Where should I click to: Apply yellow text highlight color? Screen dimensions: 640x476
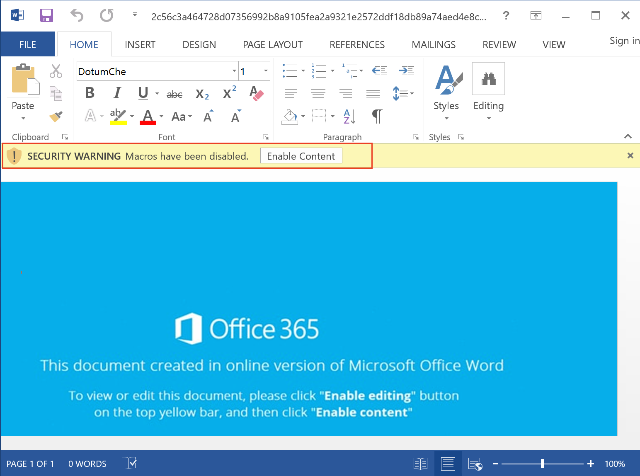(x=118, y=116)
